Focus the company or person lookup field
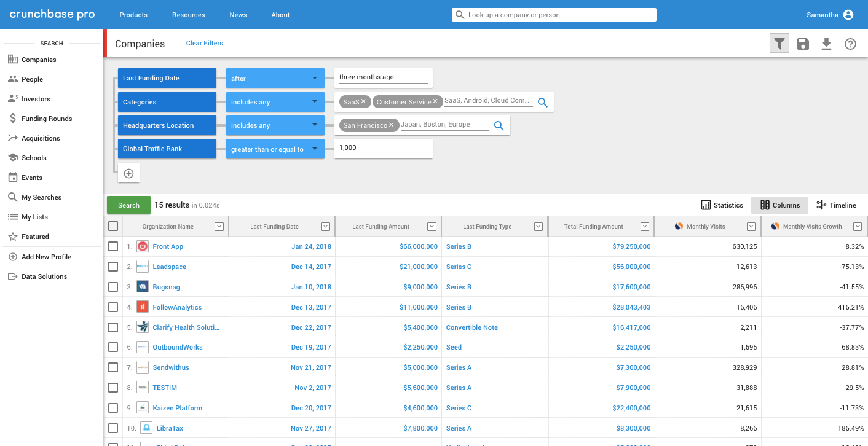Screen dimensions: 868x446 pos(554,15)
